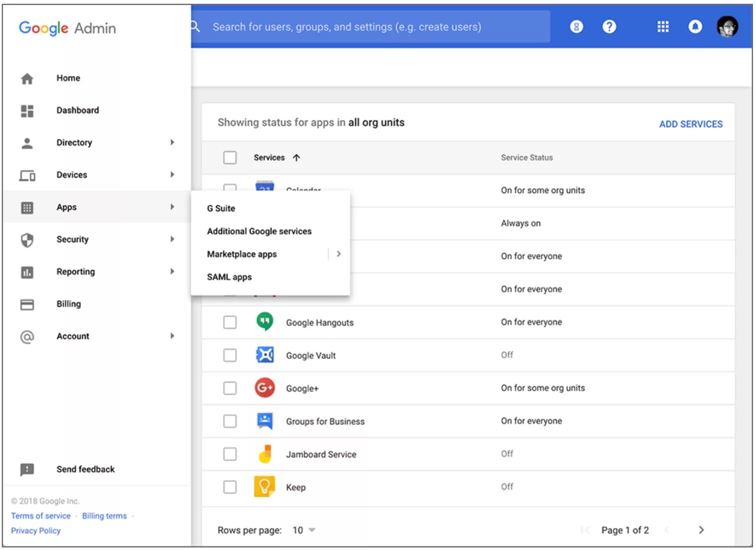The width and height of the screenshot is (756, 550).
Task: Check the Jamboard Service row checkbox
Action: pyautogui.click(x=230, y=454)
